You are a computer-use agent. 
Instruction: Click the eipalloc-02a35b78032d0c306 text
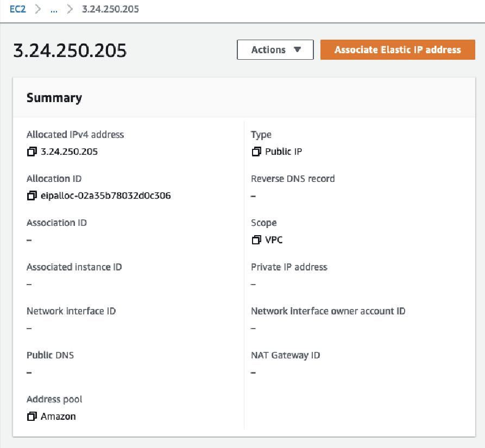point(106,195)
